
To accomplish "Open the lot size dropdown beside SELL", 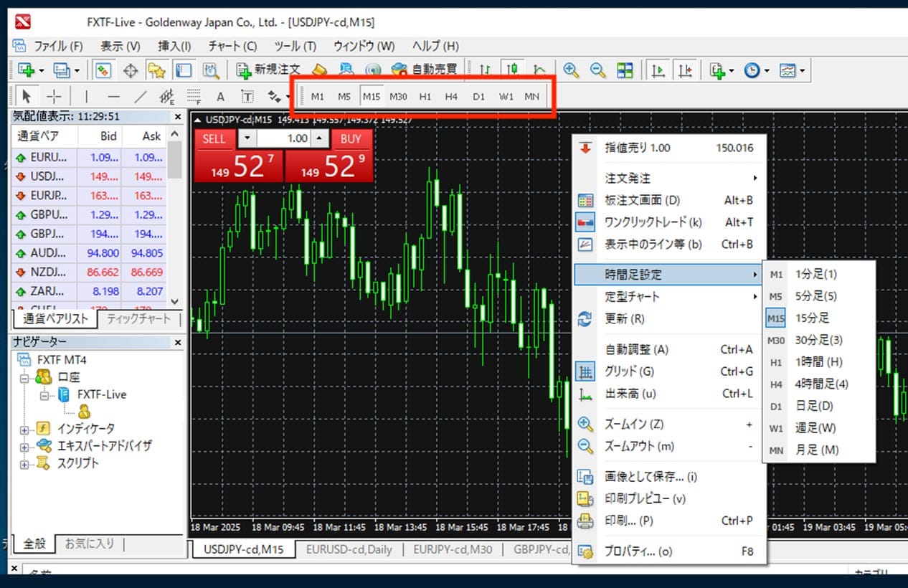I will tap(246, 138).
